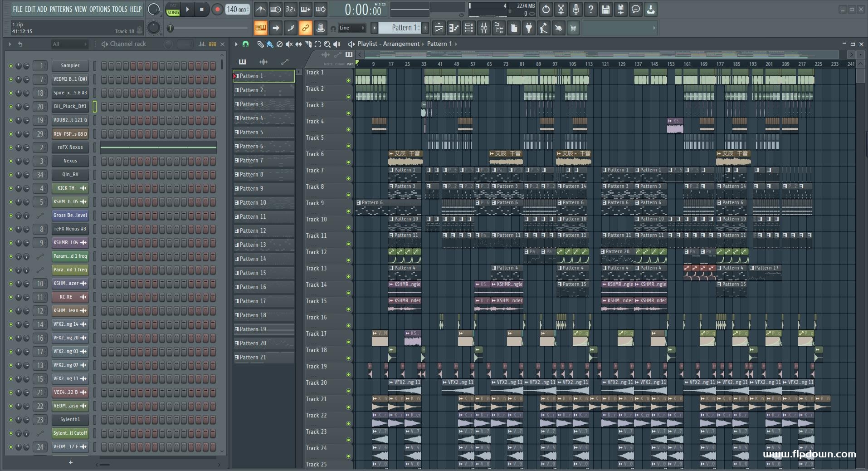Image resolution: width=868 pixels, height=471 pixels.
Task: Click the Undo history icon
Action: point(546,9)
